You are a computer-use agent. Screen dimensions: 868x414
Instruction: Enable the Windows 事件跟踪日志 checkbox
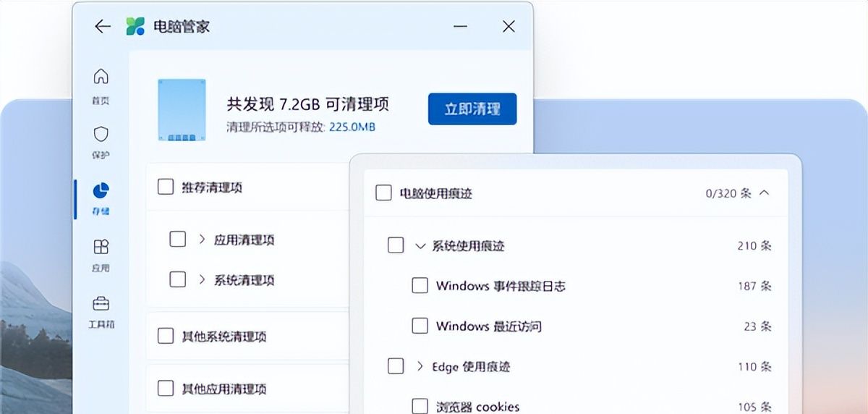(x=420, y=285)
